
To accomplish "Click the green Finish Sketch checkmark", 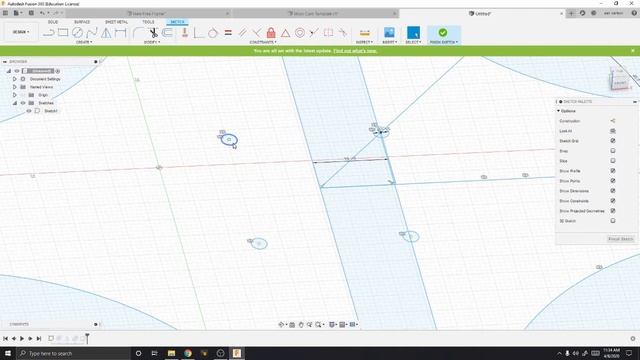I will click(x=443, y=32).
